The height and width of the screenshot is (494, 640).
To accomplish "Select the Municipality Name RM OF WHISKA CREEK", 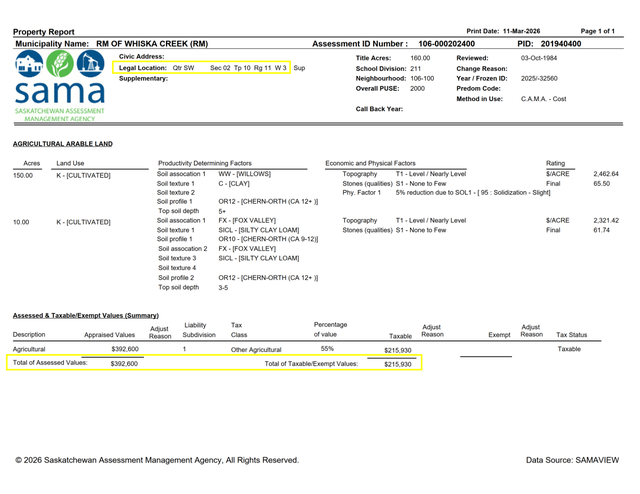I will (x=152, y=44).
